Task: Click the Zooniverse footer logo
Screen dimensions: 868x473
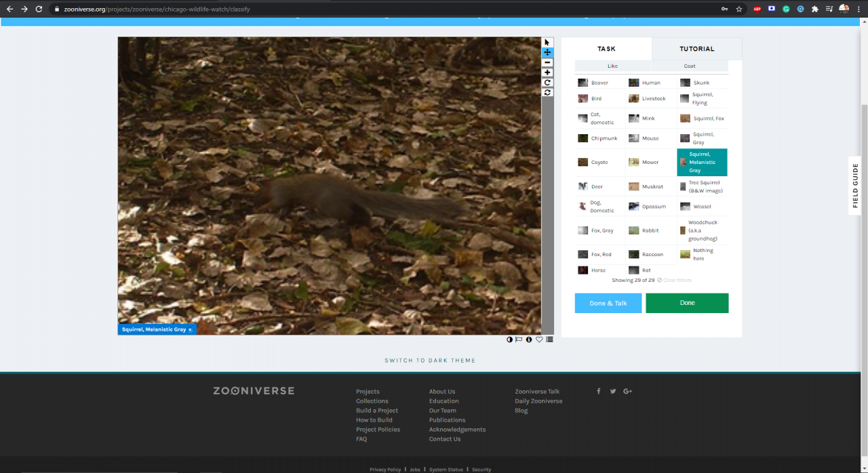Action: coord(254,391)
